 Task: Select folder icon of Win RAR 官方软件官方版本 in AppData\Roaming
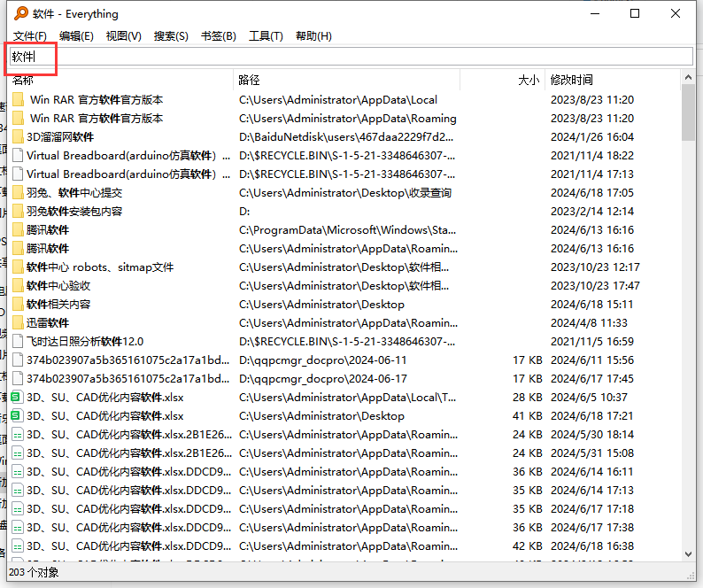click(x=18, y=118)
